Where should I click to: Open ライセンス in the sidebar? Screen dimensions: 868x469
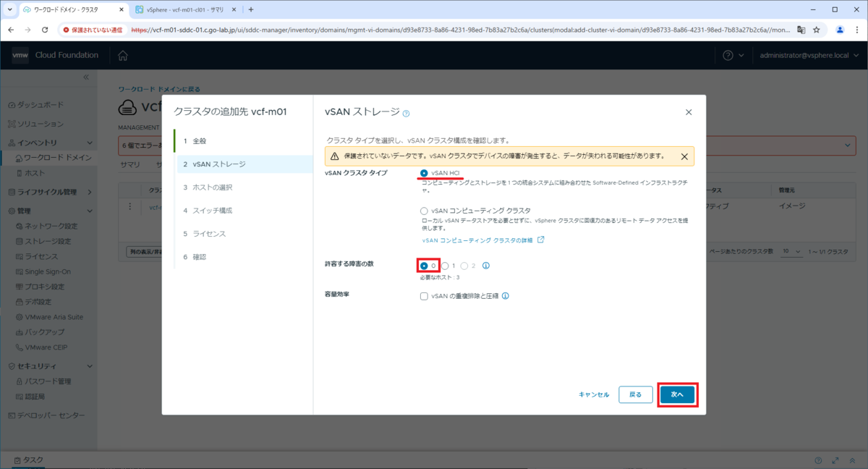coord(36,256)
